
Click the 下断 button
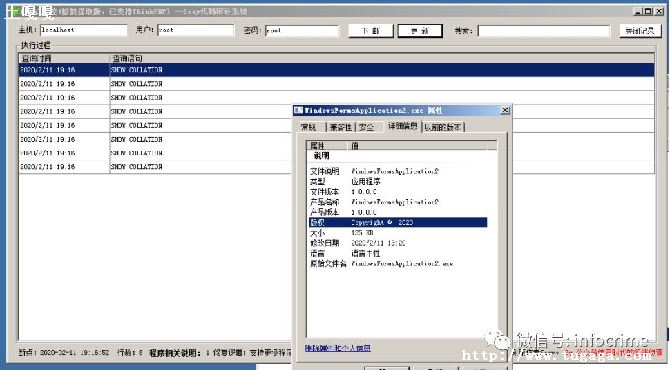[x=370, y=31]
